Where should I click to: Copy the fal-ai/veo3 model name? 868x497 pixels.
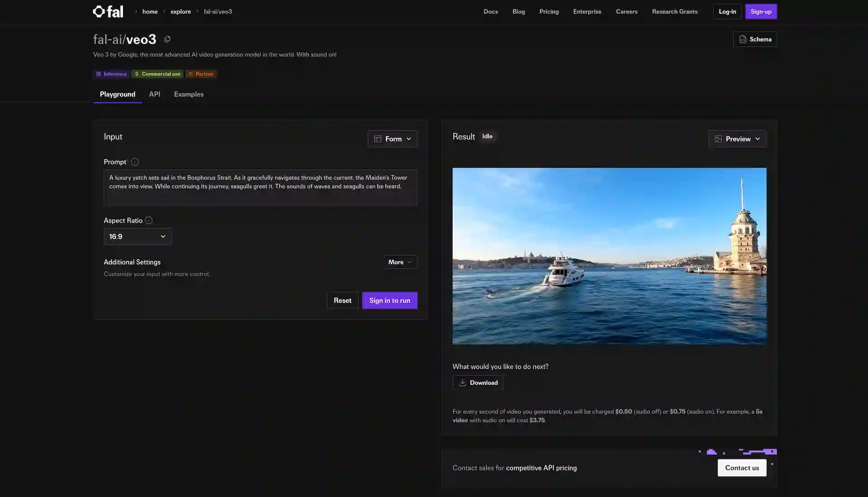(167, 39)
